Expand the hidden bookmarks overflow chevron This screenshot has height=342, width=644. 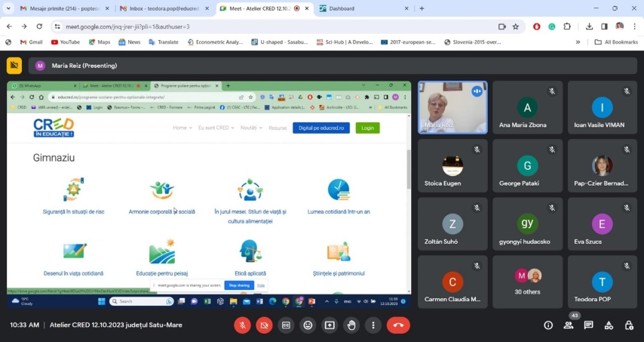click(x=578, y=42)
